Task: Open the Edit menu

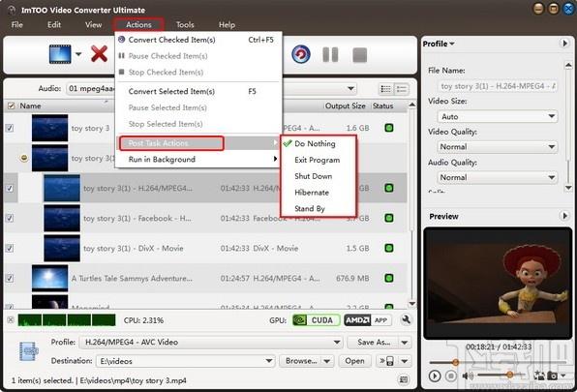Action: (x=53, y=24)
